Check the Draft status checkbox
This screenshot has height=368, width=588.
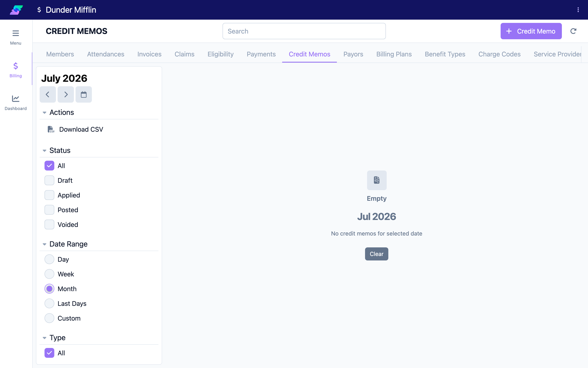(x=49, y=180)
